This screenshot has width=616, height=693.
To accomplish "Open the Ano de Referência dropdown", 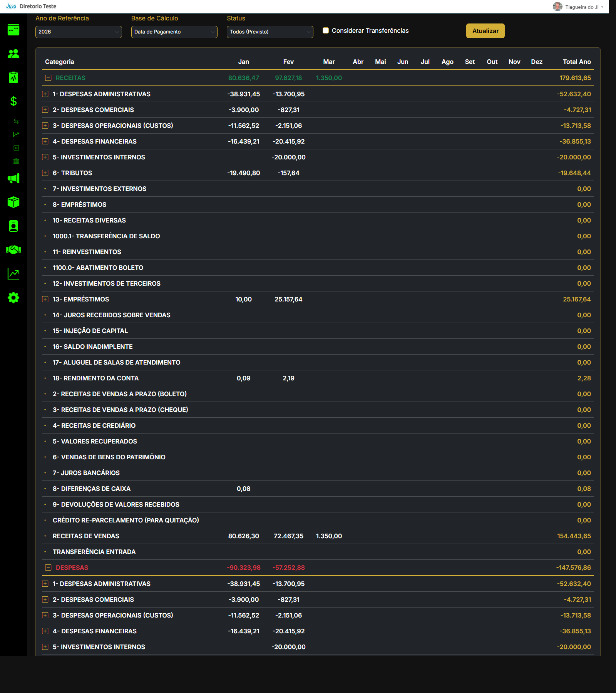I will pyautogui.click(x=79, y=32).
